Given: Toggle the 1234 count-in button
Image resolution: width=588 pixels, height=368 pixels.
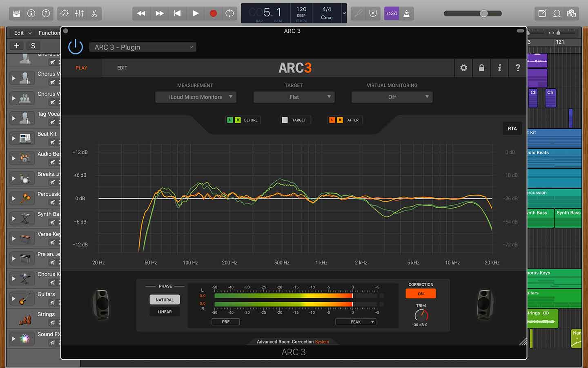Looking at the screenshot, I should point(392,13).
